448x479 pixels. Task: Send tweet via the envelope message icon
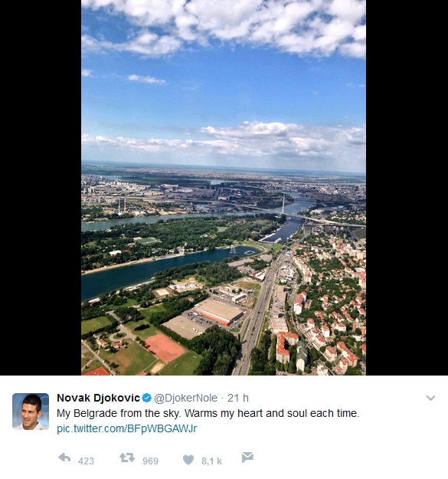coord(247,458)
